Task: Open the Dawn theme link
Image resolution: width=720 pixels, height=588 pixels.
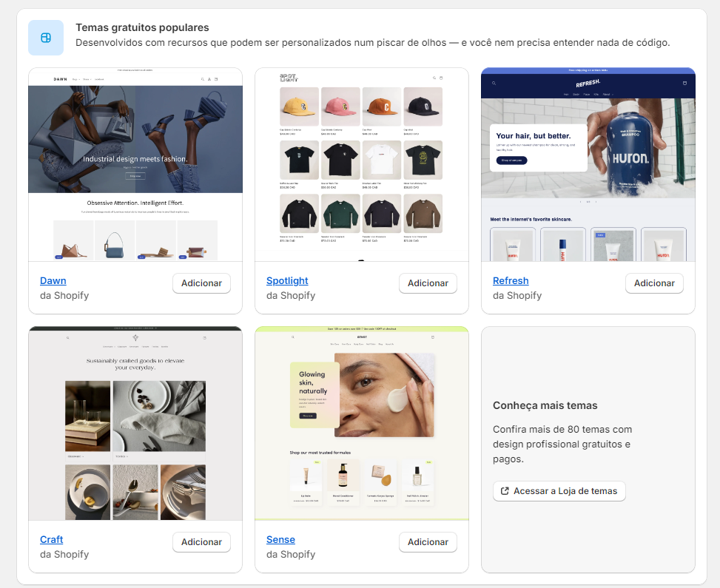Action: [x=53, y=280]
